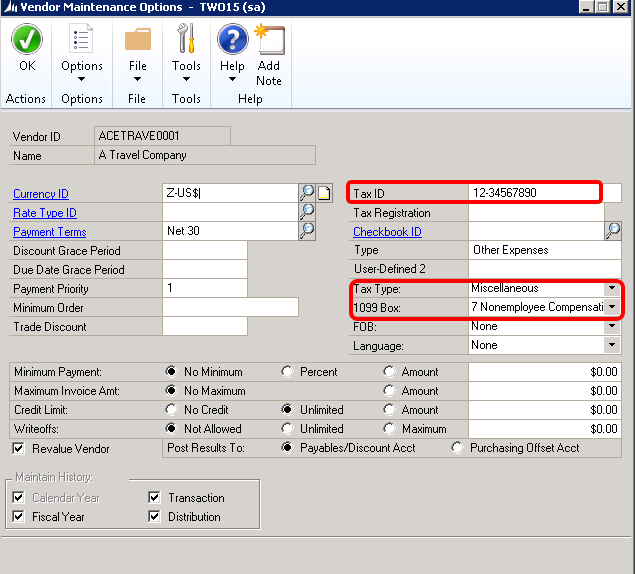Open the Language dropdown
This screenshot has width=635, height=574.
click(x=611, y=345)
